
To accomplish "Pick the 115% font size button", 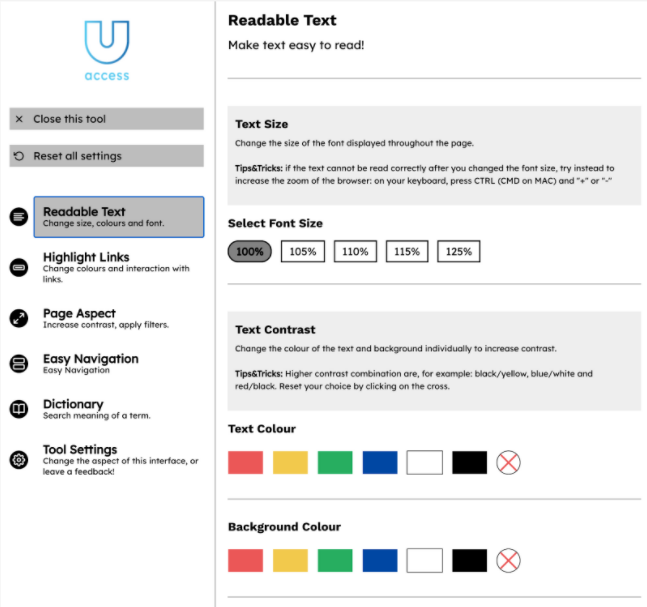I will [x=407, y=252].
